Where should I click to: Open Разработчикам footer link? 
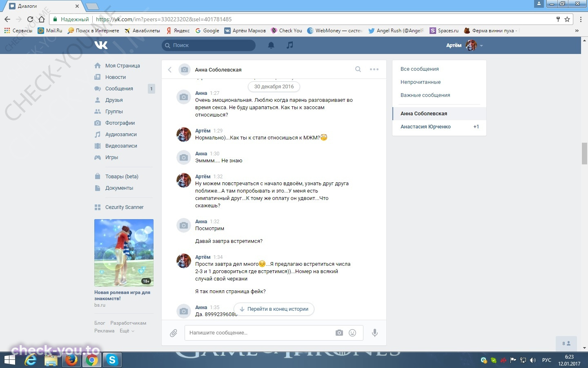[x=128, y=323]
